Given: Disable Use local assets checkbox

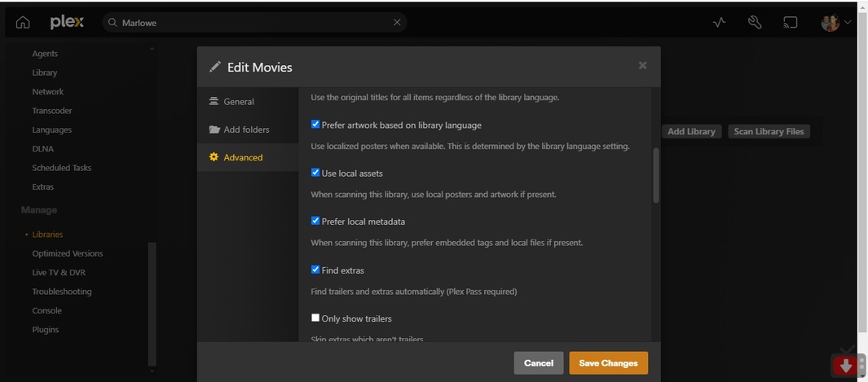Looking at the screenshot, I should pyautogui.click(x=315, y=173).
